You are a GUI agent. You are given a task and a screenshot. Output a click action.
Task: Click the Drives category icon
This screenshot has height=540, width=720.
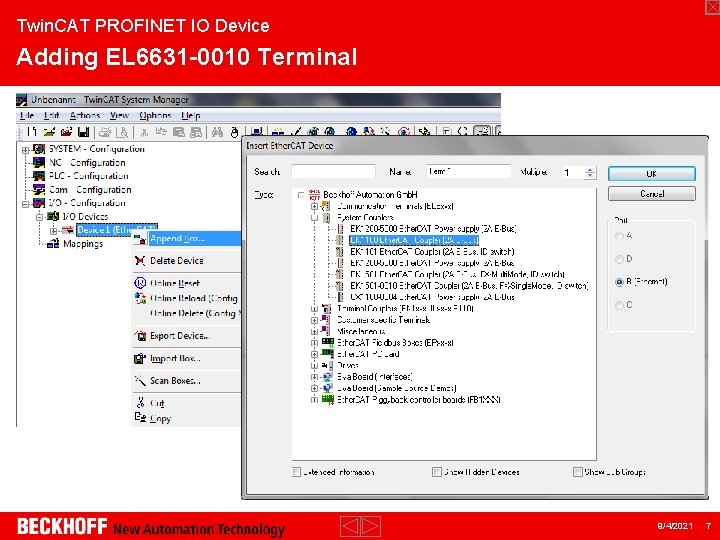pyautogui.click(x=327, y=365)
